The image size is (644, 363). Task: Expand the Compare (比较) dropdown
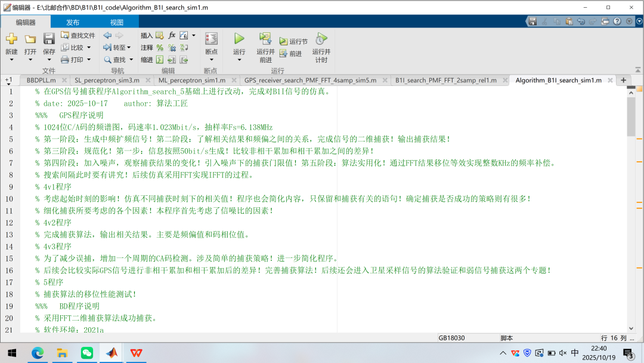click(x=89, y=48)
